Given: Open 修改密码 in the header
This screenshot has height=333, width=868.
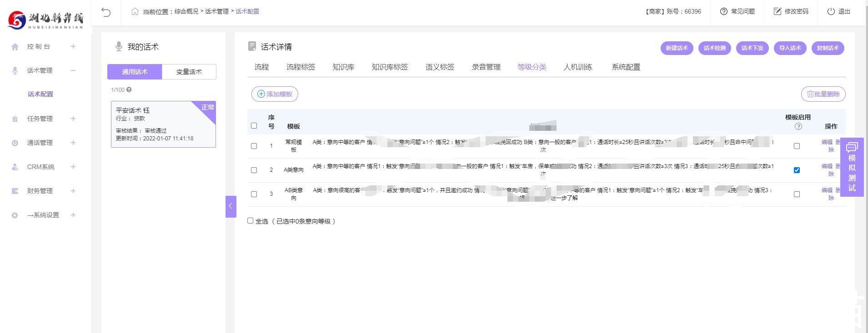Looking at the screenshot, I should click(791, 12).
